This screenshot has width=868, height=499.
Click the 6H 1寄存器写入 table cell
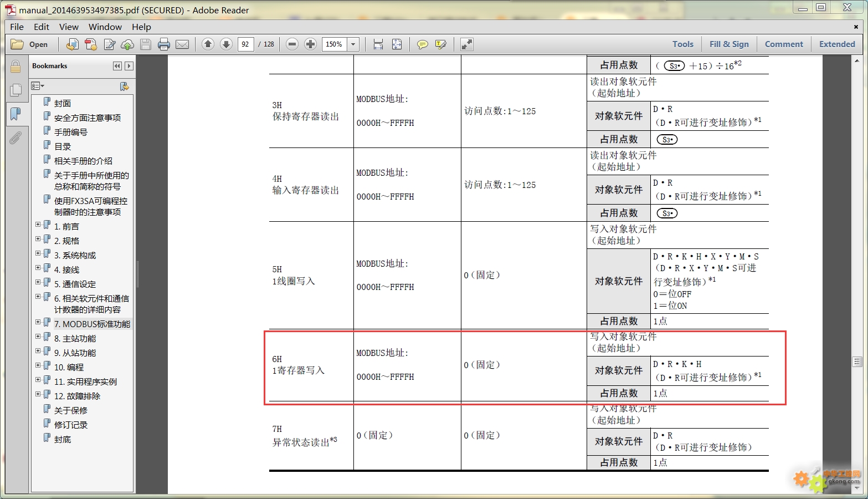point(311,365)
